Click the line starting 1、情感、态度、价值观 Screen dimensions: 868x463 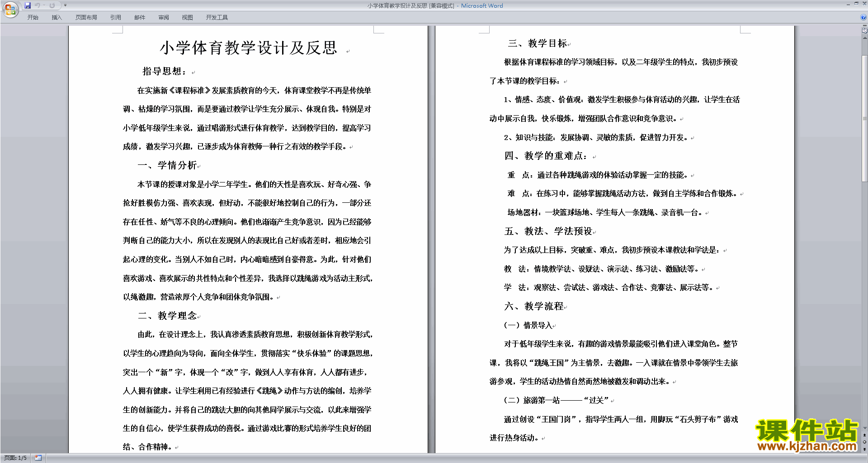pos(622,99)
